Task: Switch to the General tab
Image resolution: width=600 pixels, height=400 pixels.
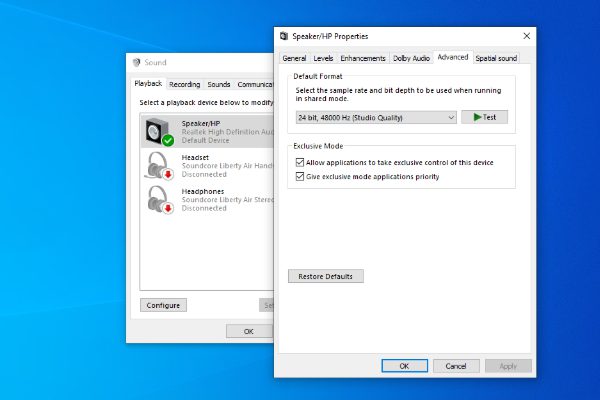Action: (294, 58)
